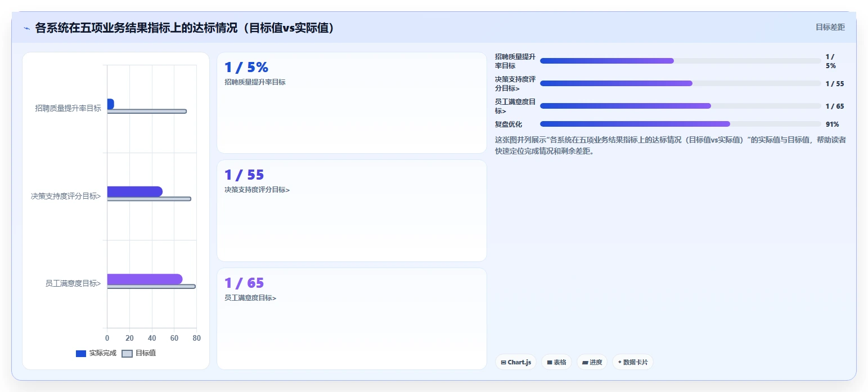868x392 pixels.
Task: Toggle the 实际完成 legend swatch
Action: [x=81, y=354]
